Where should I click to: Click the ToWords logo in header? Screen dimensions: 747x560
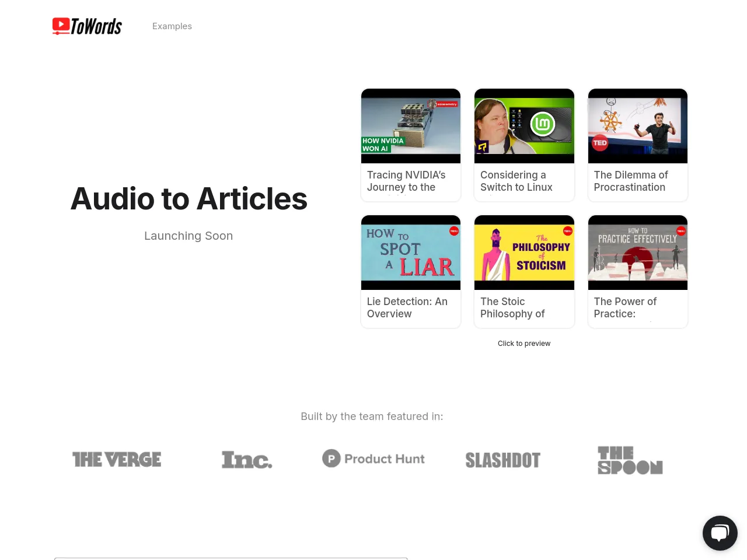87,26
